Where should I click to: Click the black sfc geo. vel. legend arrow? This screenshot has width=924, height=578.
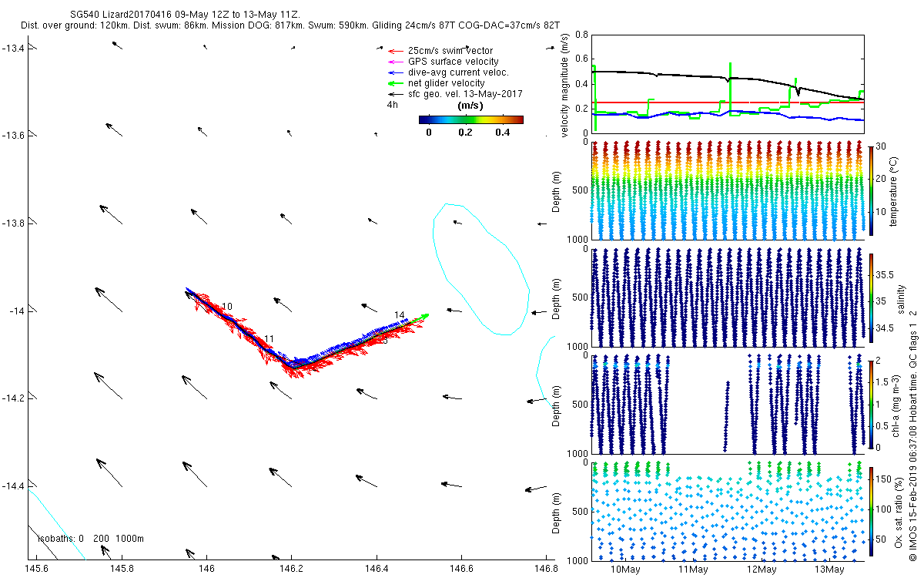coord(397,94)
